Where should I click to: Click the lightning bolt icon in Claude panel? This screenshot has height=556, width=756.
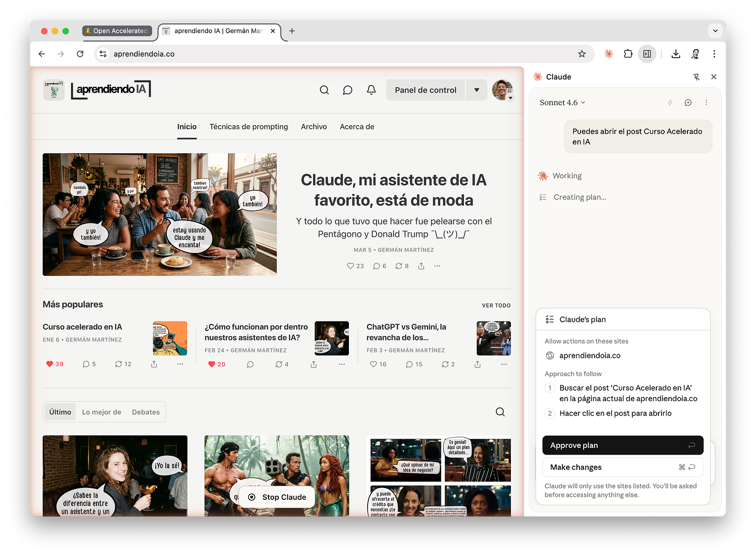click(x=670, y=102)
